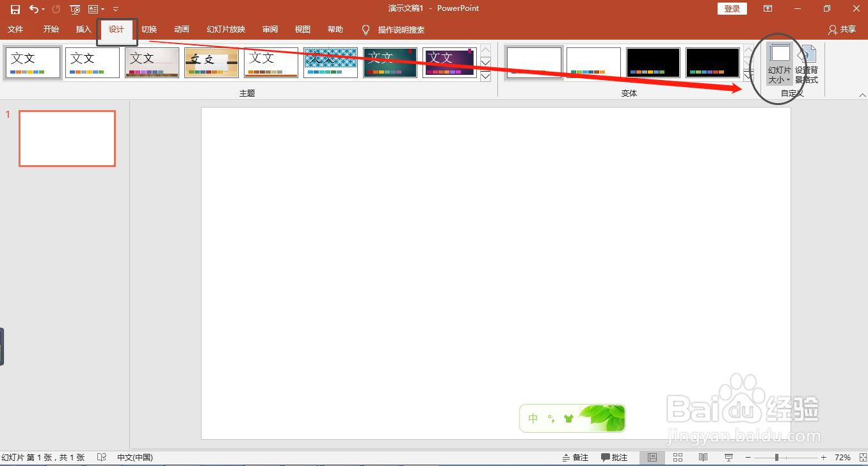Click the 共享 share button
Screen dimensions: 868x466
coord(842,29)
